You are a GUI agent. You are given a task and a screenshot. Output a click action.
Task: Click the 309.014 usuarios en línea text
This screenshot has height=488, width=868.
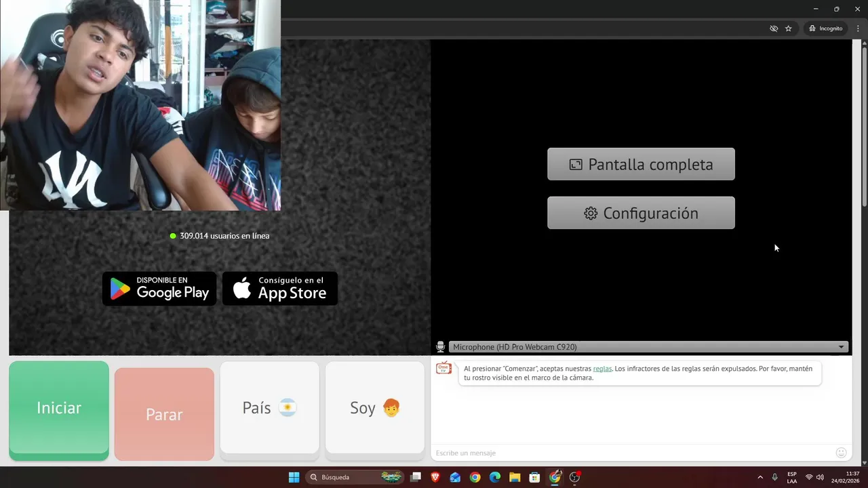224,236
